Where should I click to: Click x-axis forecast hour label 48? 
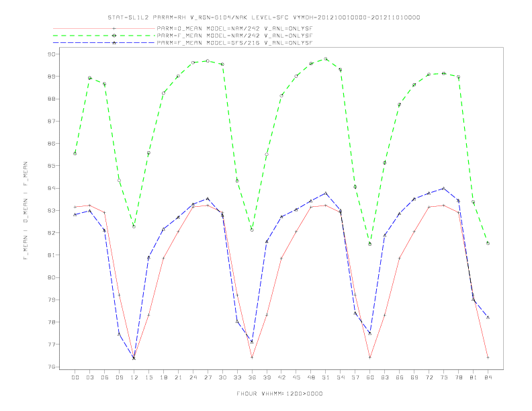[x=311, y=377]
